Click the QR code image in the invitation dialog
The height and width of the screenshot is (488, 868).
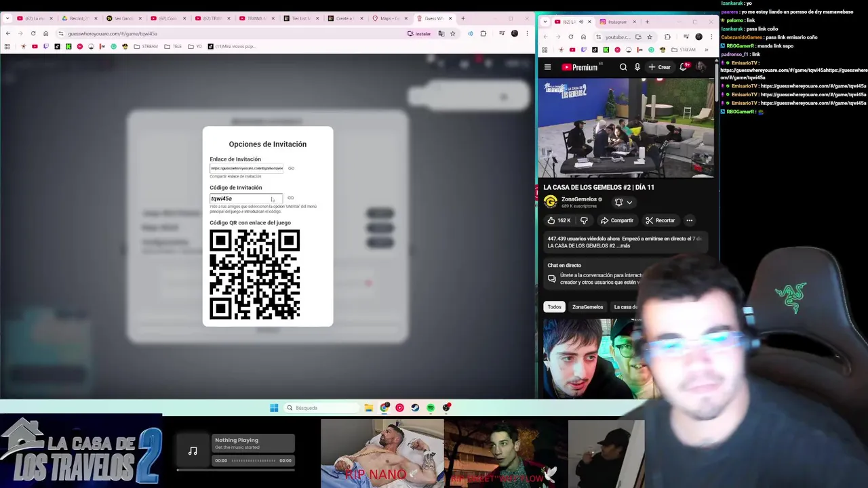pos(254,274)
